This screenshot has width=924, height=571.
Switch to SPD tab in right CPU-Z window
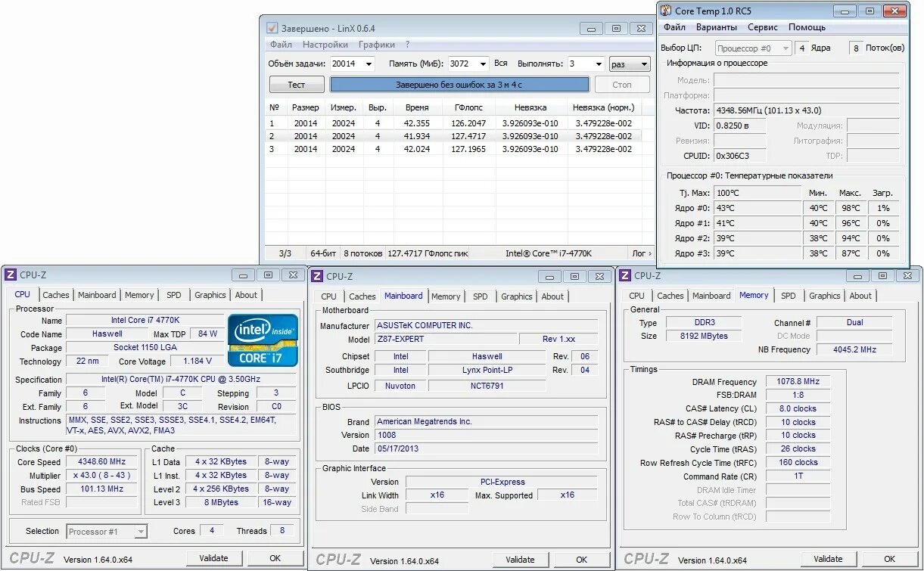pos(789,296)
